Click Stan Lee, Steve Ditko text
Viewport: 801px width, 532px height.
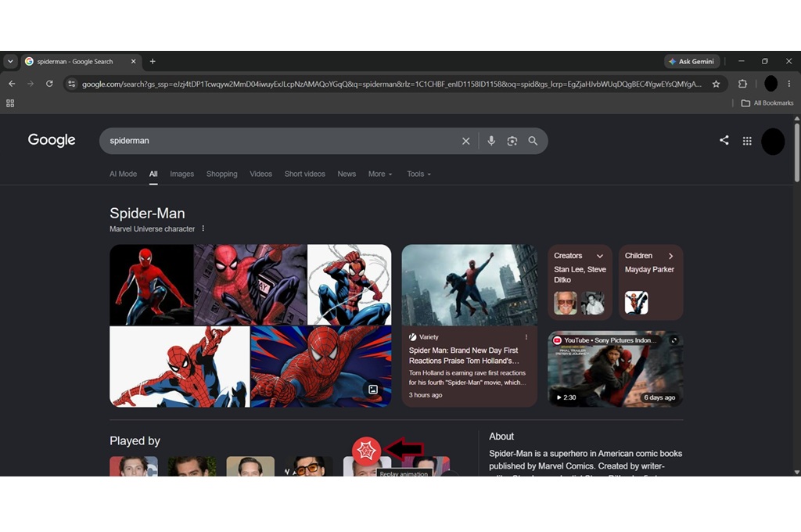coord(580,275)
